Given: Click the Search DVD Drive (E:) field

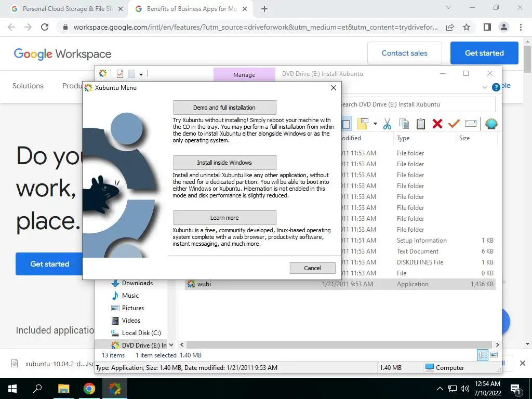Looking at the screenshot, I should pos(417,104).
